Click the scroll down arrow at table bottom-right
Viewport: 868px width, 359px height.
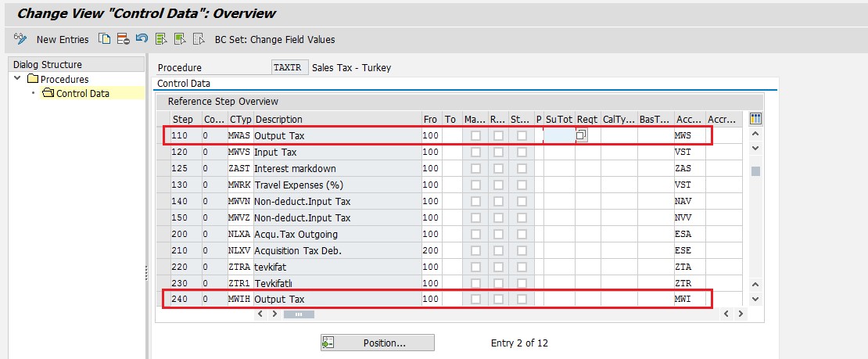point(755,299)
